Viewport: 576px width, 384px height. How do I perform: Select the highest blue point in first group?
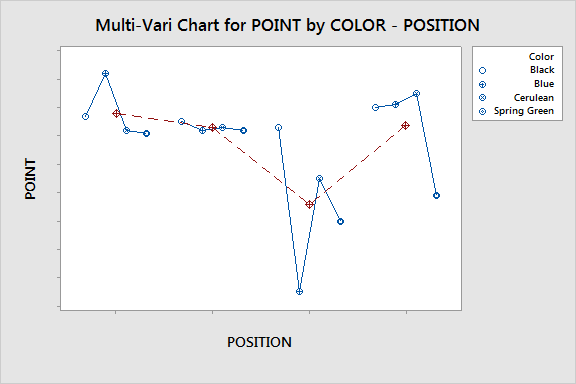[x=105, y=73]
